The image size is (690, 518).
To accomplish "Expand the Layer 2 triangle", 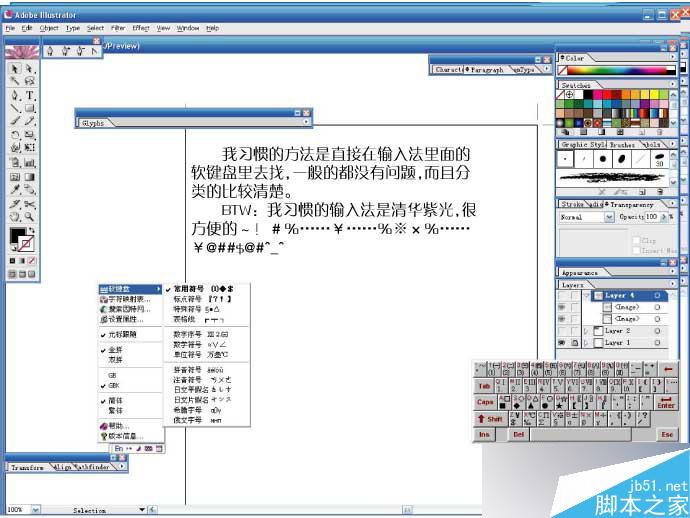I will [x=586, y=331].
